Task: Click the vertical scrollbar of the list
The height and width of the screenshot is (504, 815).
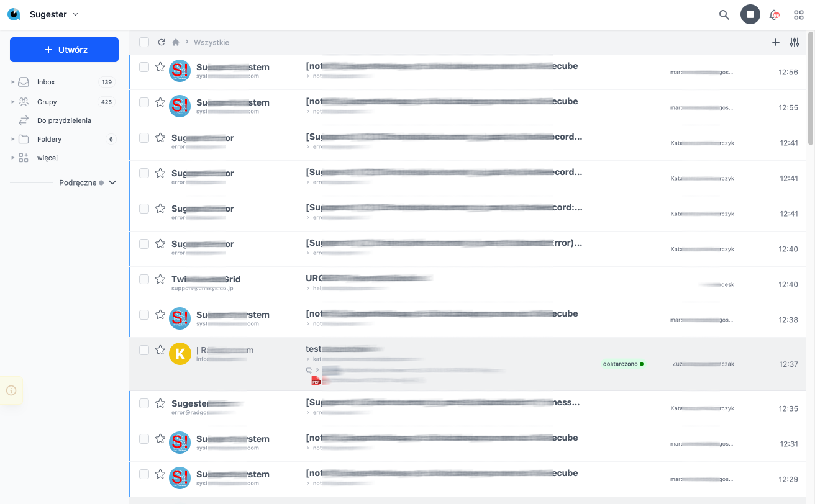Action: 811,87
